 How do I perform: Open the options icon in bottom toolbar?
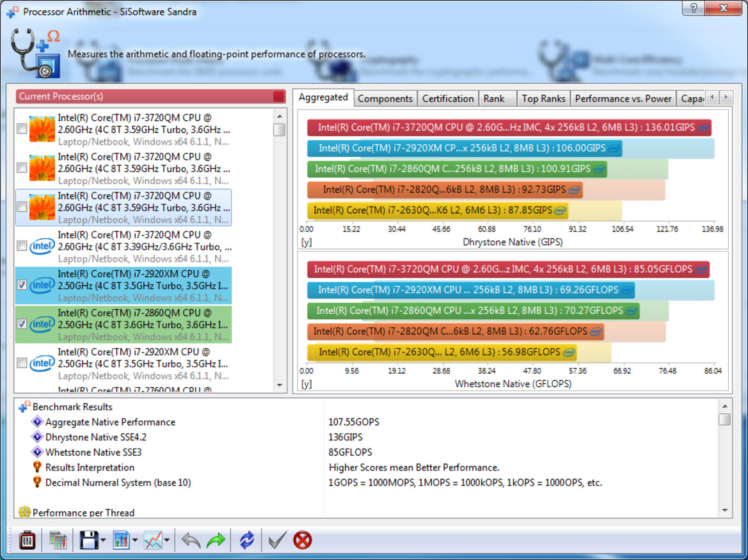point(27,540)
